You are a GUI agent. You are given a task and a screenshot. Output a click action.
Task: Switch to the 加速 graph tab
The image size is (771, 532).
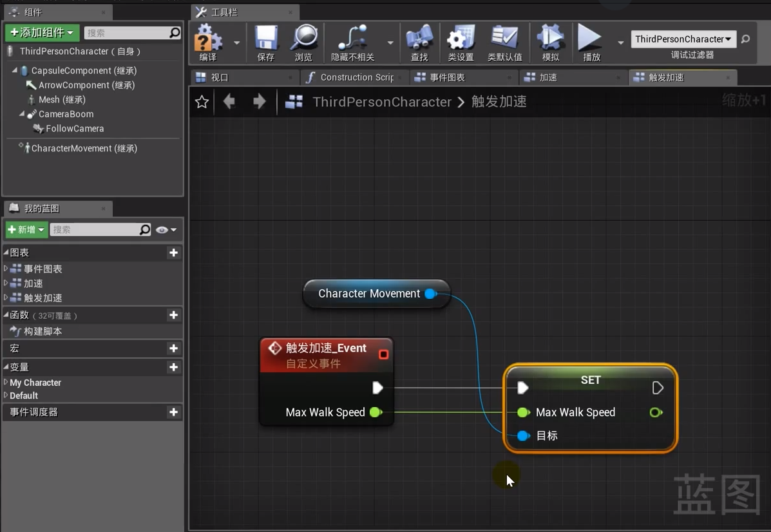click(x=573, y=77)
